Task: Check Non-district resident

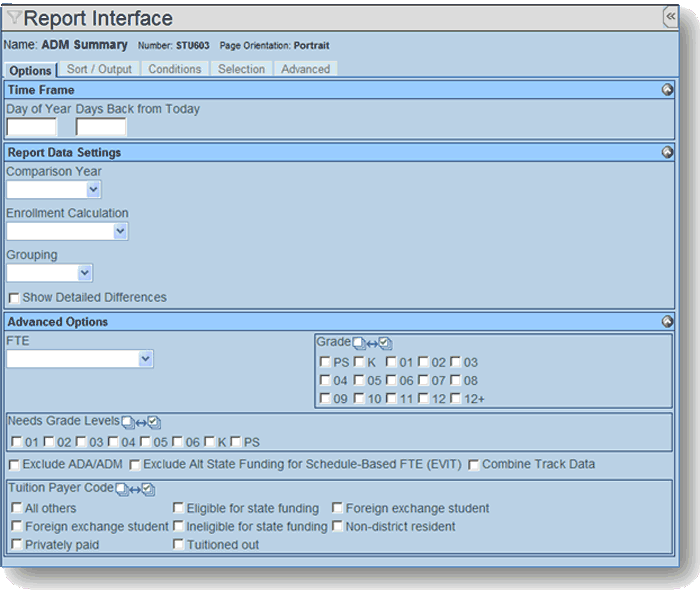Action: pos(337,526)
